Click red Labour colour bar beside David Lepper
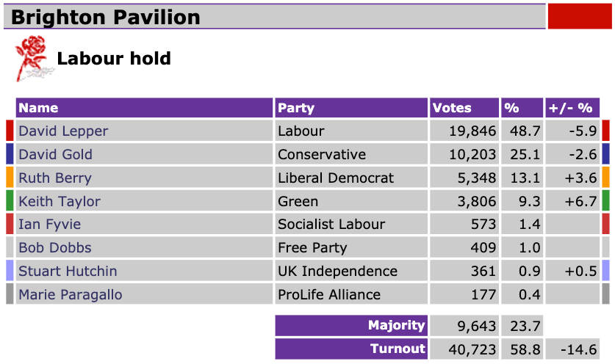This screenshot has height=364, width=615. click(x=10, y=131)
